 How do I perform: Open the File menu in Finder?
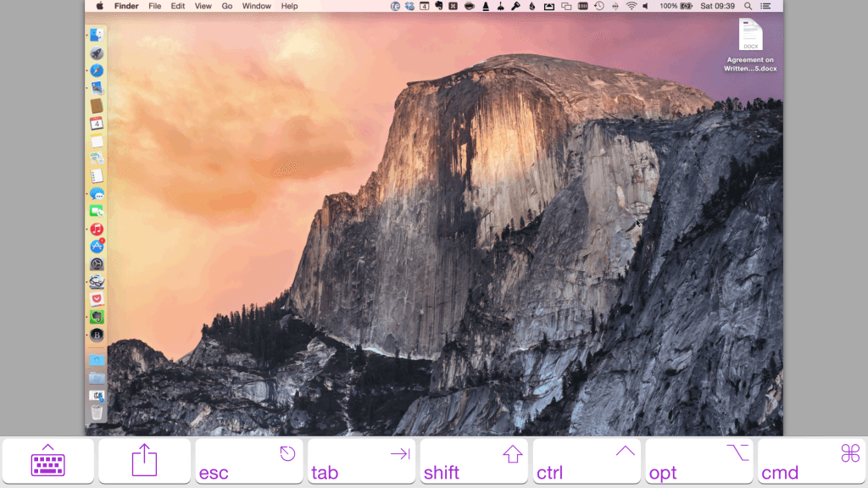(154, 6)
